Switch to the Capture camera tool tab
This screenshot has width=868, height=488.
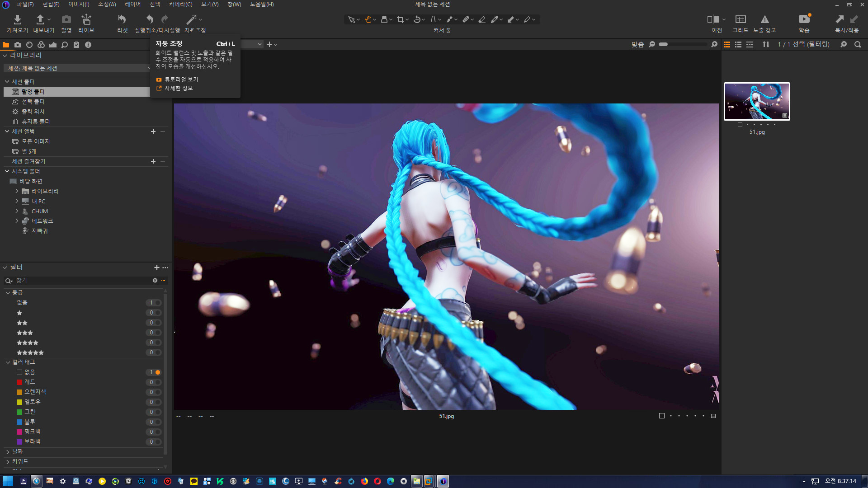[18, 45]
